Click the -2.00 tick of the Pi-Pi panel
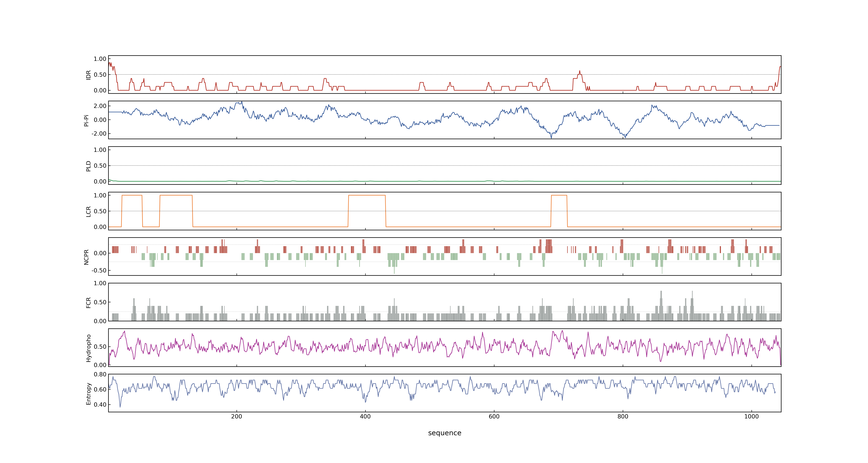This screenshot has height=463, width=868. pos(99,134)
